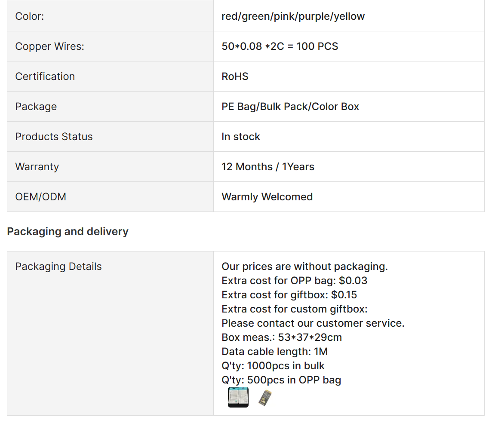
Task: Select the red/green/pink/purple/yellow color value
Action: [293, 16]
